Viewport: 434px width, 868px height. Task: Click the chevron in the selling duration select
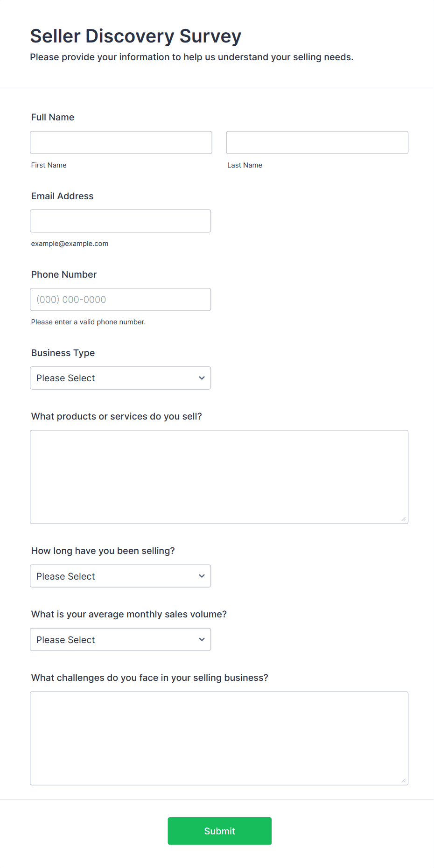pos(202,576)
